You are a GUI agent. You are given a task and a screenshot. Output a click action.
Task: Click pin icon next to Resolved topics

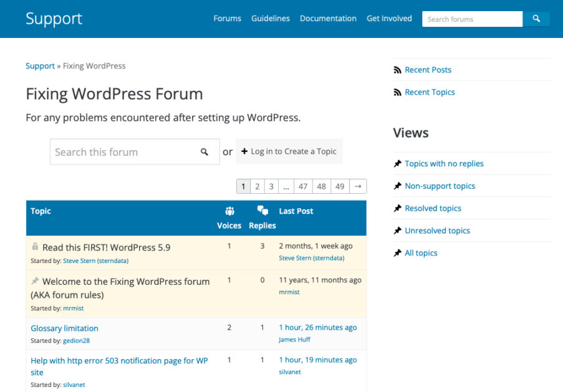click(397, 209)
